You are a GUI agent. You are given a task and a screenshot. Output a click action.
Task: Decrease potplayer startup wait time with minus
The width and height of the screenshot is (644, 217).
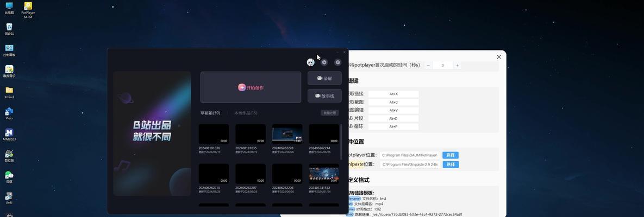pos(428,65)
